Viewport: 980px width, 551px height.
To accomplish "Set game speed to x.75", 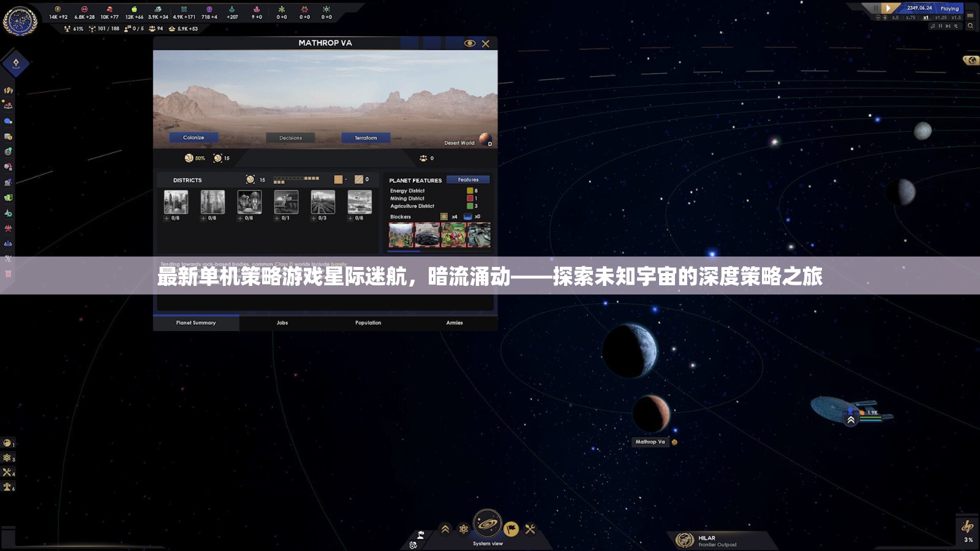I will pyautogui.click(x=911, y=18).
